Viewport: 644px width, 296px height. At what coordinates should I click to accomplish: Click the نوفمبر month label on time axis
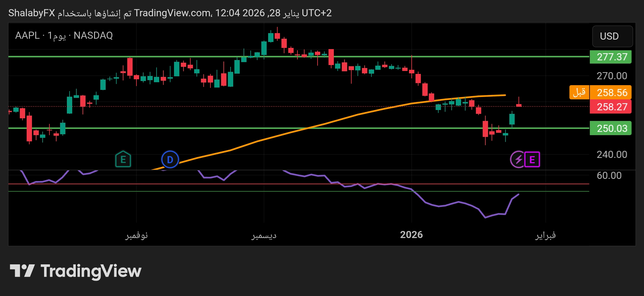[x=136, y=235]
